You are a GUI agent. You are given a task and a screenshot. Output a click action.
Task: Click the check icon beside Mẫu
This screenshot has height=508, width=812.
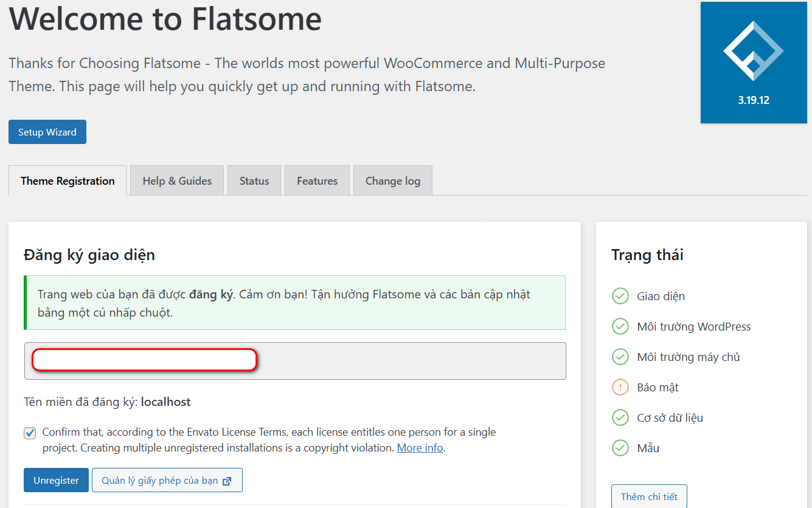point(620,448)
